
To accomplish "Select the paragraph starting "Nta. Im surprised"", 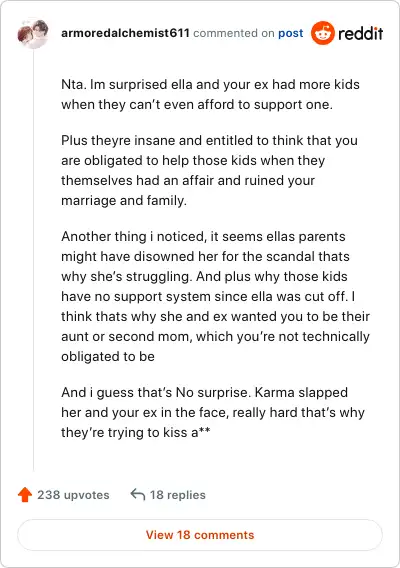I will tap(210, 95).
